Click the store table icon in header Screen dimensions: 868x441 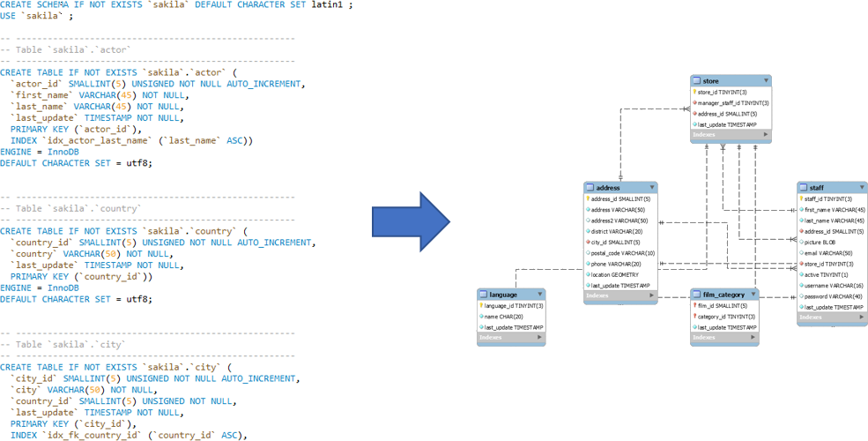pyautogui.click(x=696, y=81)
